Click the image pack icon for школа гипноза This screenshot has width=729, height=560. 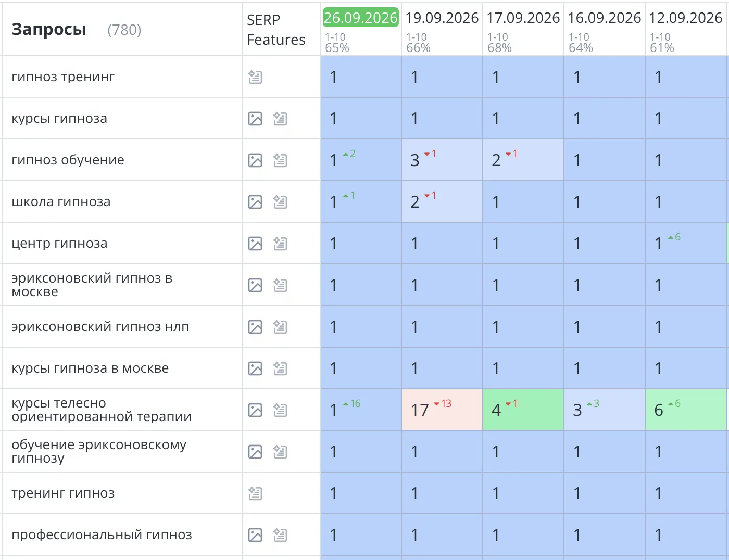pos(255,202)
